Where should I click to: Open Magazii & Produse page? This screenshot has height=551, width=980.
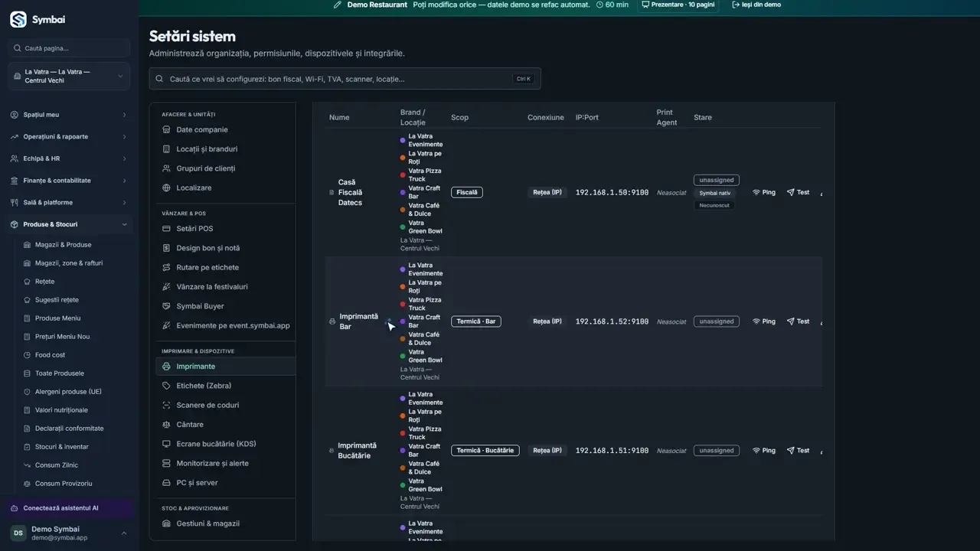click(x=63, y=245)
